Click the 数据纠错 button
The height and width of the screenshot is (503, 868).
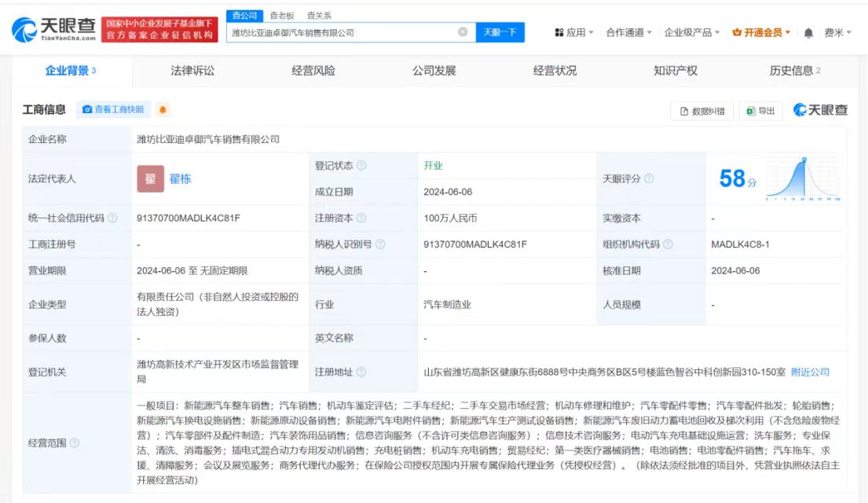pos(702,111)
